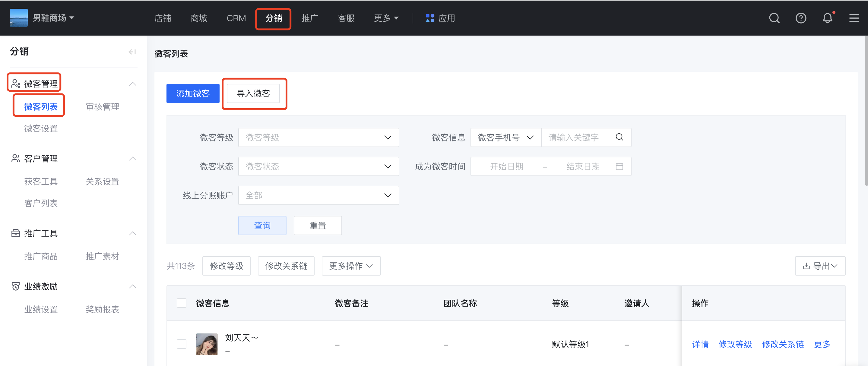
Task: Click 修改等级 link in 刘天天 row
Action: pos(735,344)
